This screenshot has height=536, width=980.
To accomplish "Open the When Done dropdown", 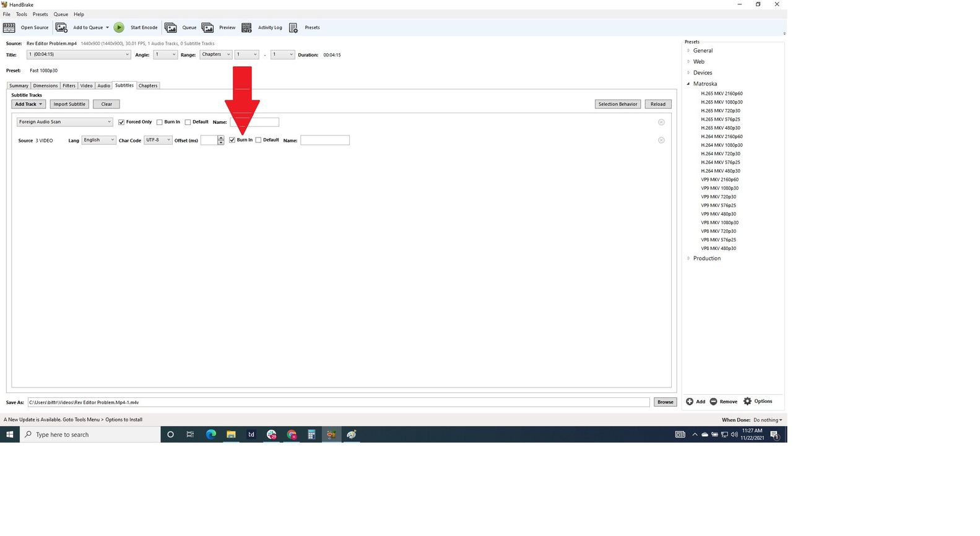I will (768, 420).
